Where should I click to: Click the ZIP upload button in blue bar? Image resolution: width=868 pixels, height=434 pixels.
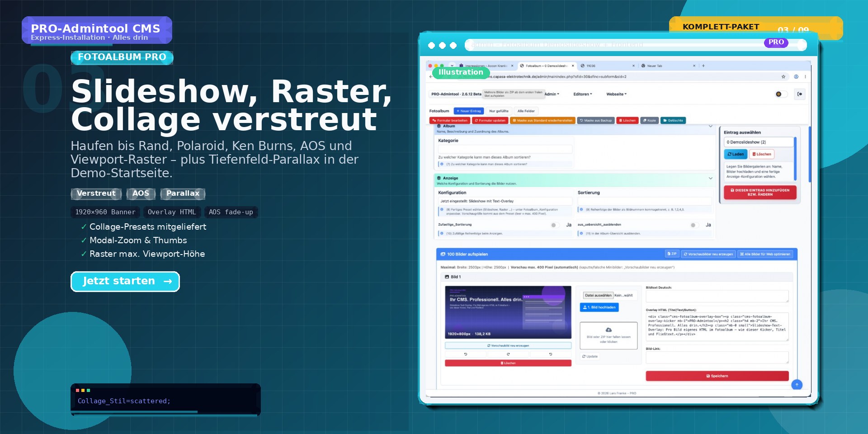point(672,254)
